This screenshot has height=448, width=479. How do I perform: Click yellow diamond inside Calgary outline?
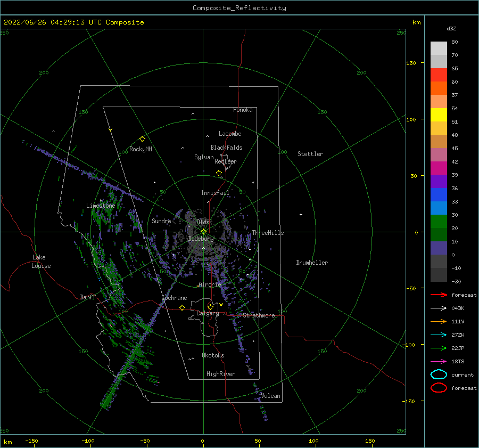210,307
